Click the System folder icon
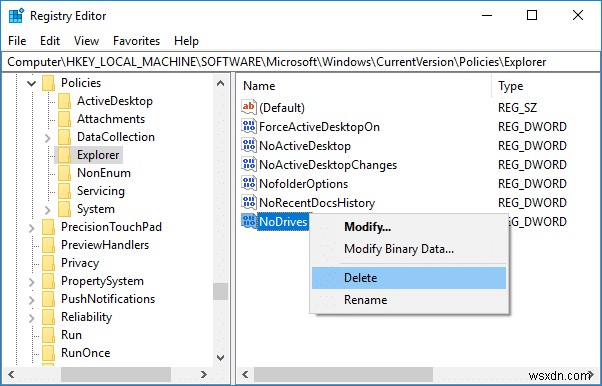 (x=64, y=209)
